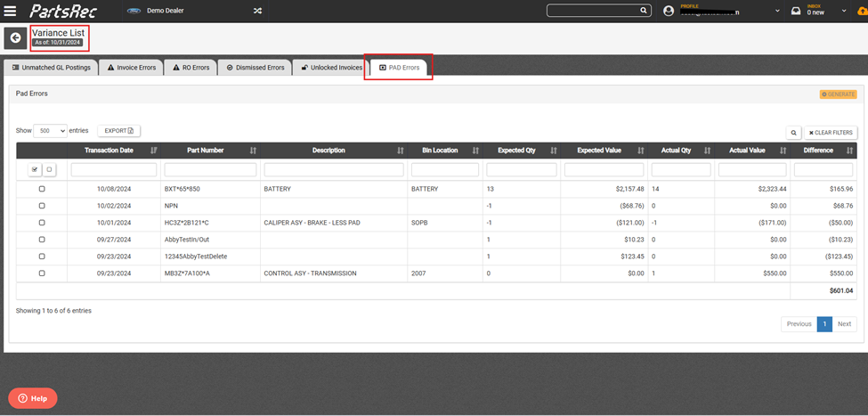Switch to Dismissed Errors tab
Image resolution: width=868 pixels, height=416 pixels.
coord(254,68)
